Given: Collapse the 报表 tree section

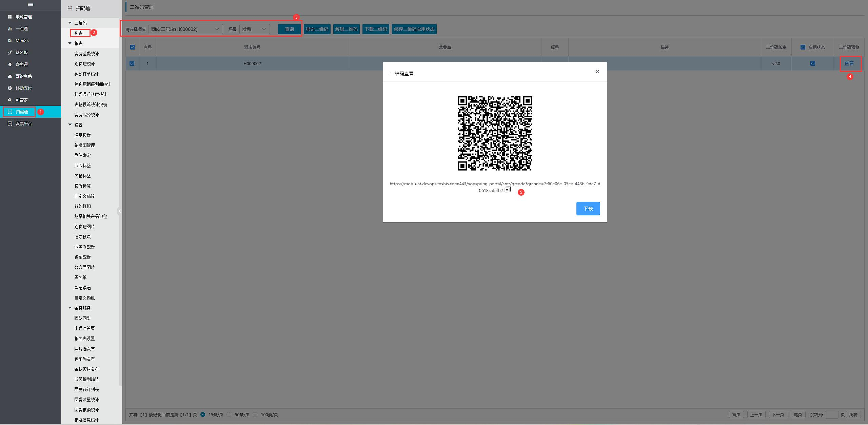Looking at the screenshot, I should pyautogui.click(x=70, y=43).
